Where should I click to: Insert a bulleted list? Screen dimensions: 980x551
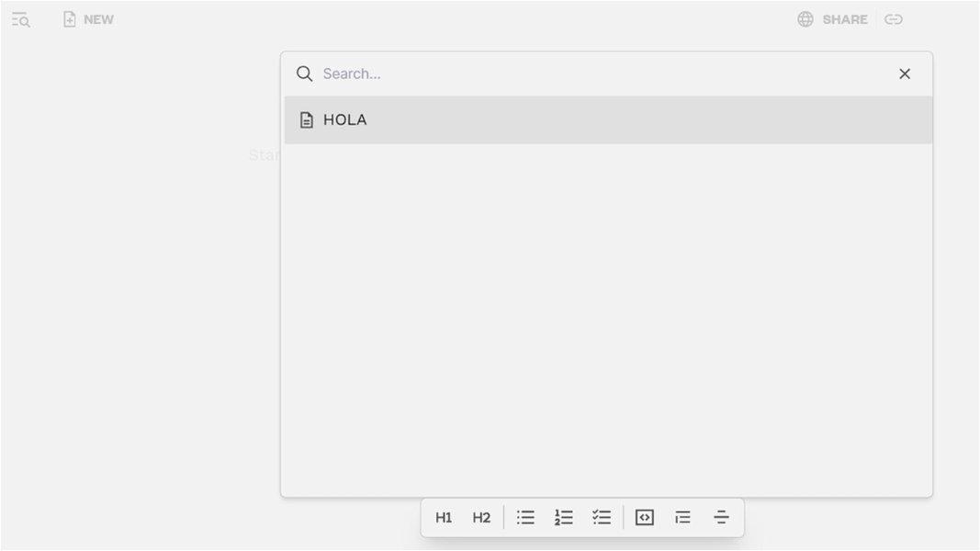(525, 517)
